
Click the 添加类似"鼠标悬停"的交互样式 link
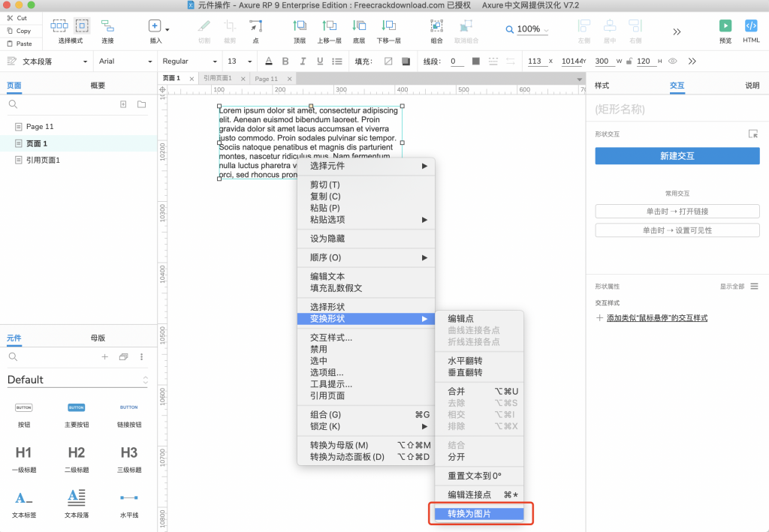coord(656,318)
